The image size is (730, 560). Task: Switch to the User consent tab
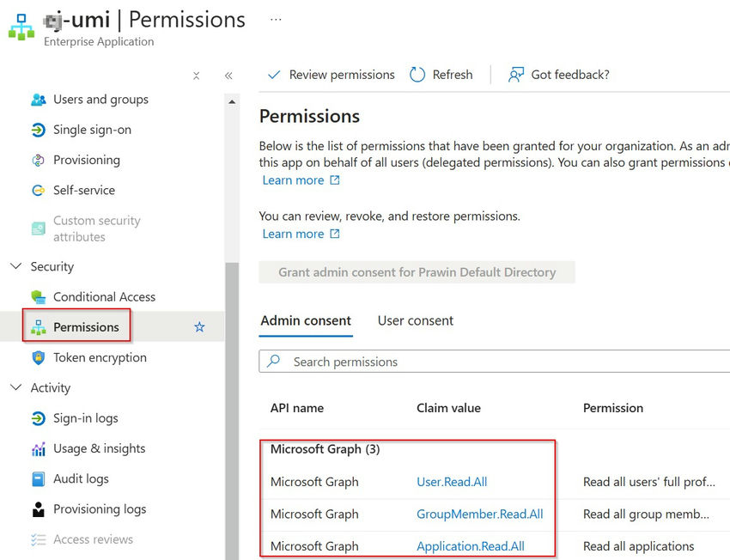click(x=415, y=320)
